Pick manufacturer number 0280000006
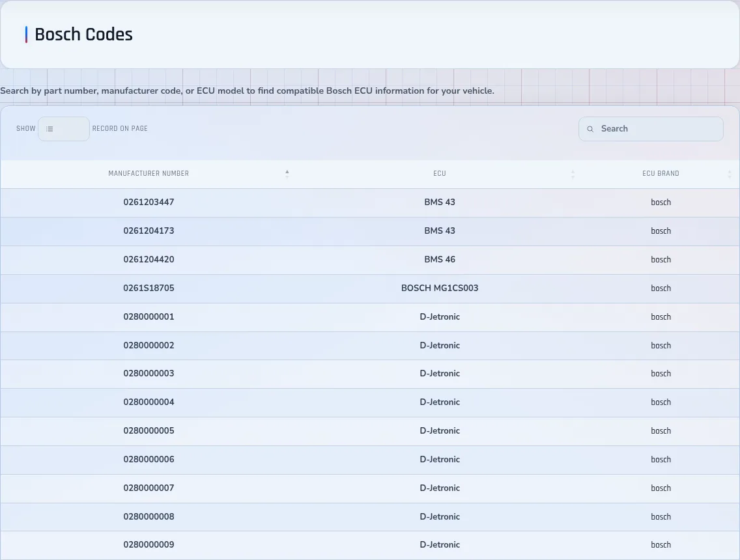 (x=149, y=460)
